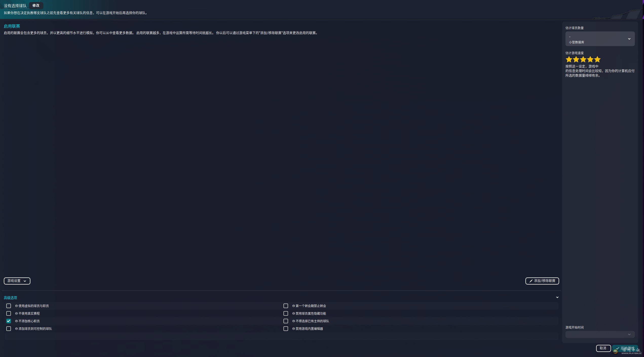Click info icon beside 第一个转会期禁止转会
644x357 pixels.
tap(294, 306)
